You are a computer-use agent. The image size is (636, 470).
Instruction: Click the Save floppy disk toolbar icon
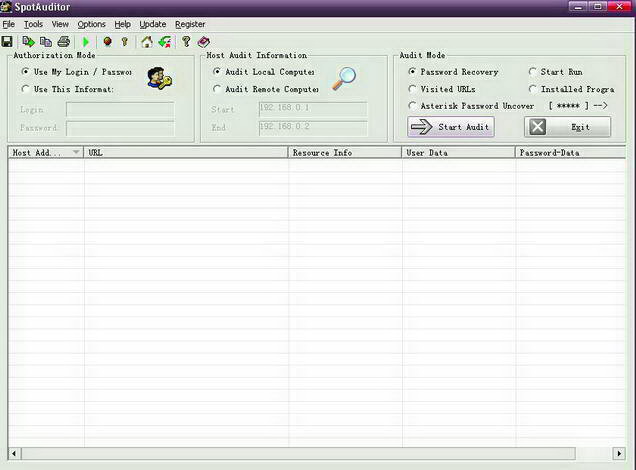pyautogui.click(x=7, y=41)
